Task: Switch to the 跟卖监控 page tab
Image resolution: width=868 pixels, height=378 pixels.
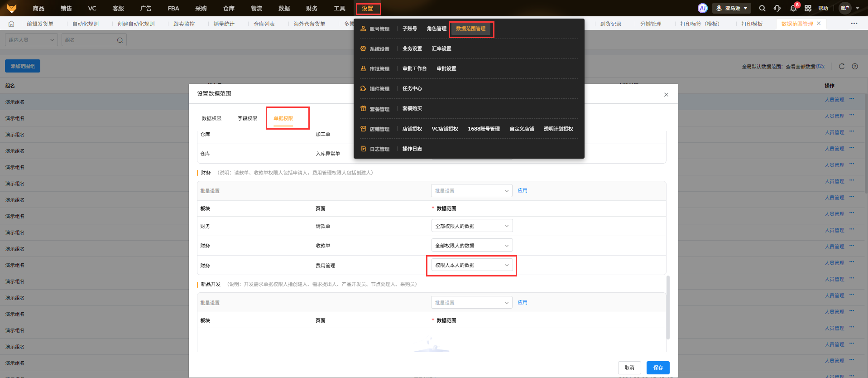Action: 184,24
